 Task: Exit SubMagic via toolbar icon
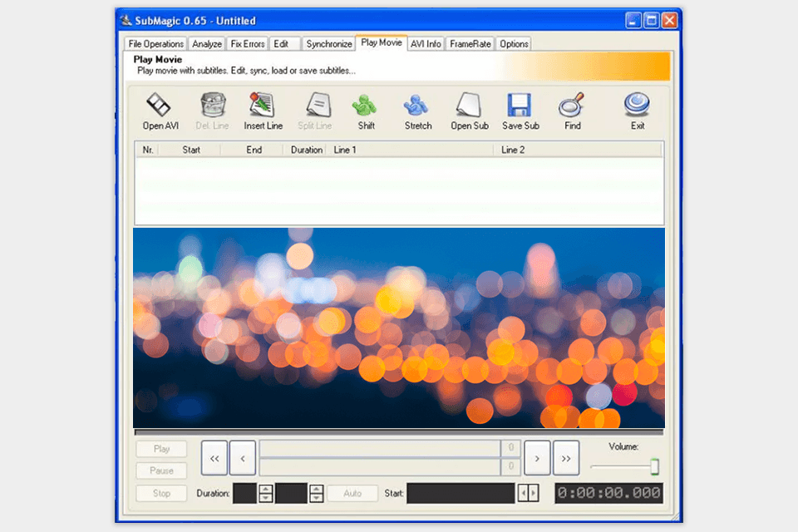pos(636,111)
